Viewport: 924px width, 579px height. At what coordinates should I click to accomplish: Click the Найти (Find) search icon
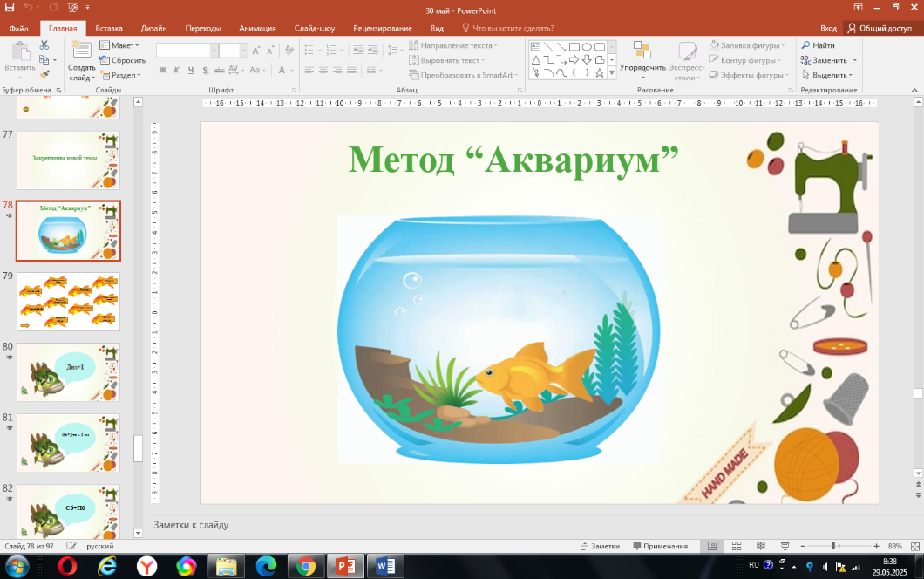coord(806,45)
